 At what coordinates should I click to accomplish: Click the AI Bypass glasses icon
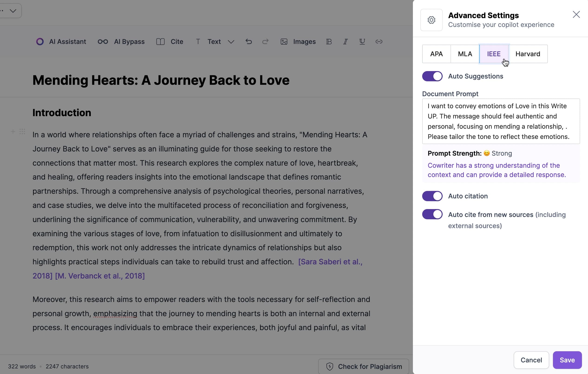click(x=103, y=42)
